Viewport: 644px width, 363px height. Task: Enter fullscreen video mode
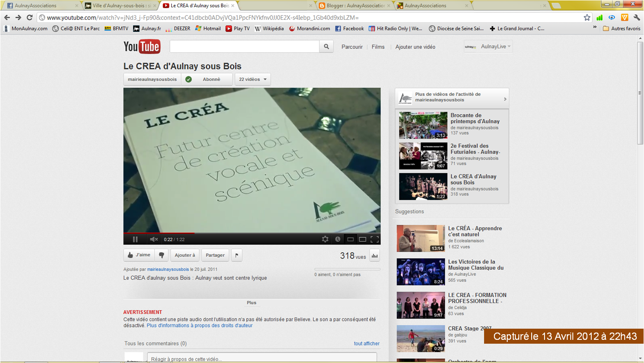[x=374, y=239]
